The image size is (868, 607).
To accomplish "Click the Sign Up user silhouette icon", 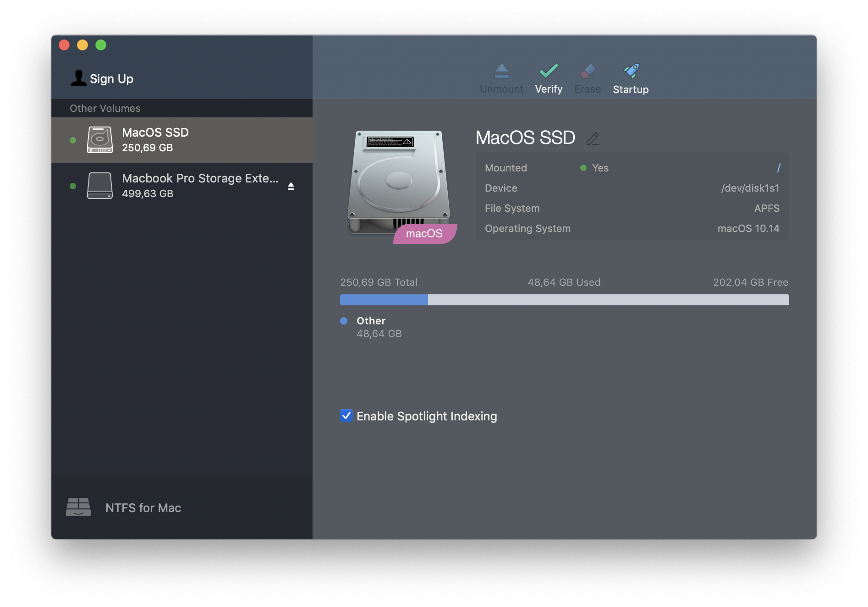I will pos(78,78).
